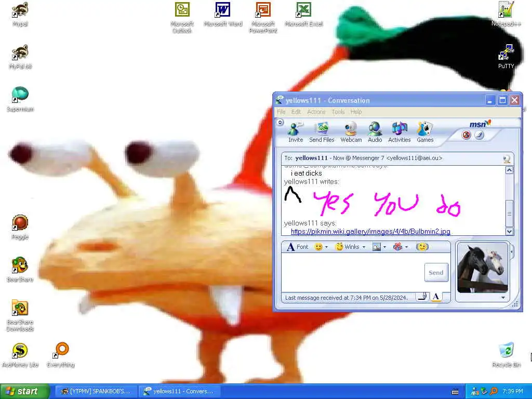
Task: Open the Activities icon
Action: pos(400,132)
